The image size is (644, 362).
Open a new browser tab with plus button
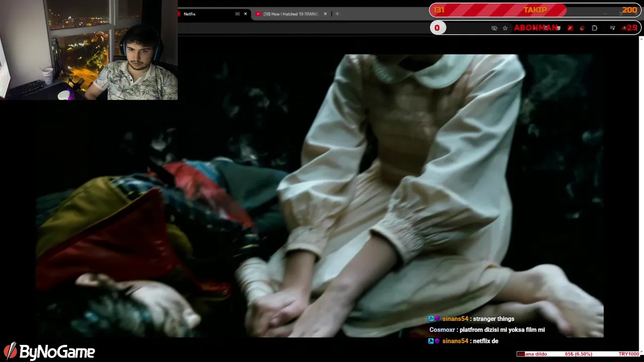337,14
